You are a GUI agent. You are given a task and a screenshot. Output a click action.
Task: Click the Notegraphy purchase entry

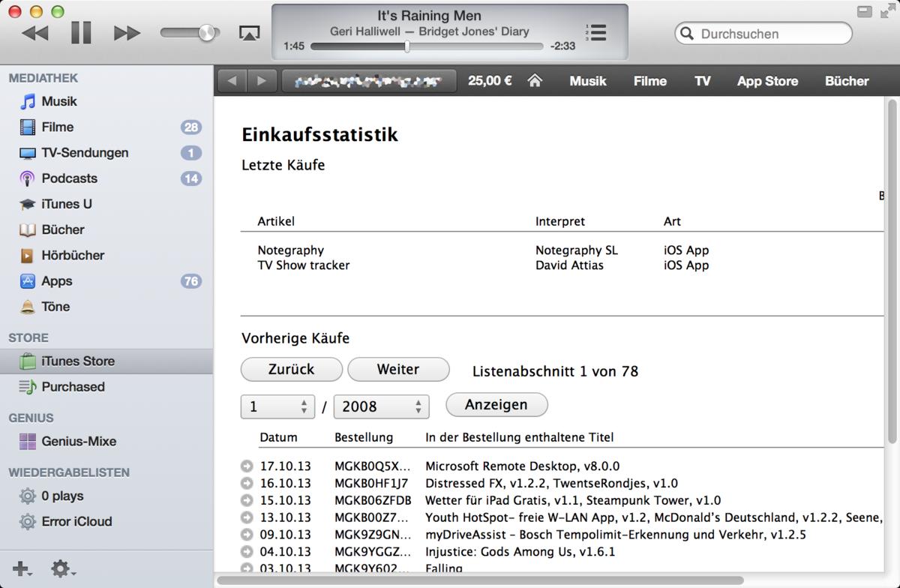pyautogui.click(x=291, y=250)
